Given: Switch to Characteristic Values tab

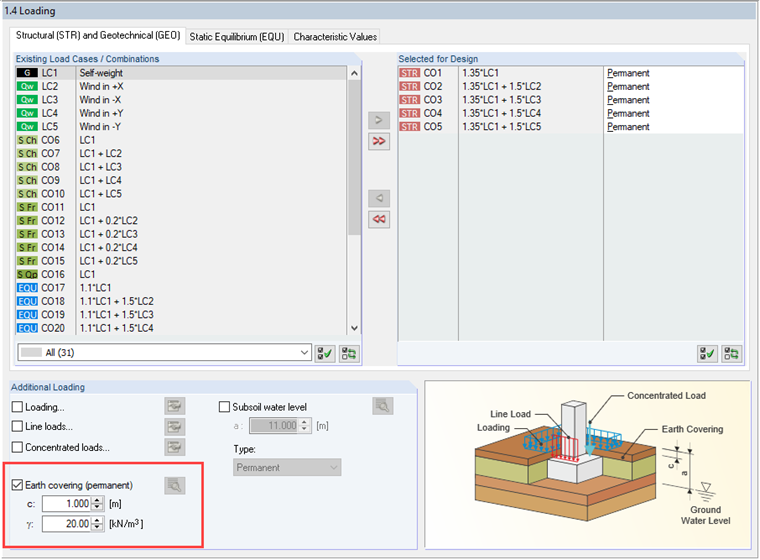Looking at the screenshot, I should 335,37.
